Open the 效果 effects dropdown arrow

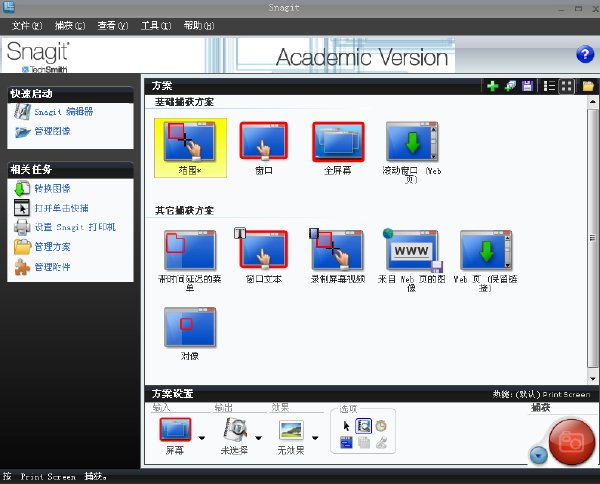click(315, 438)
